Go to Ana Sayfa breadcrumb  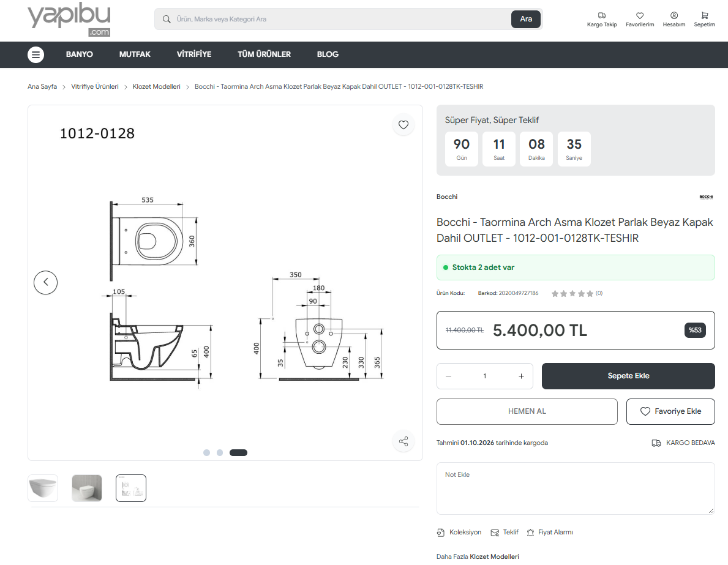coord(42,86)
